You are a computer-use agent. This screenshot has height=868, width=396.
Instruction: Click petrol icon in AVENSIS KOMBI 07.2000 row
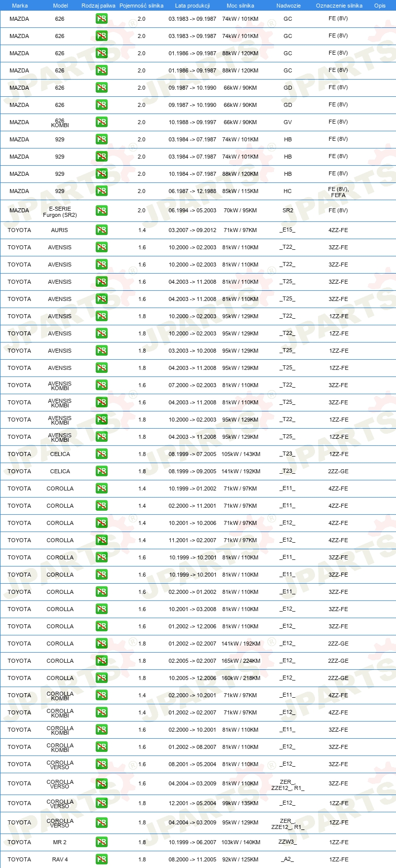pyautogui.click(x=102, y=385)
